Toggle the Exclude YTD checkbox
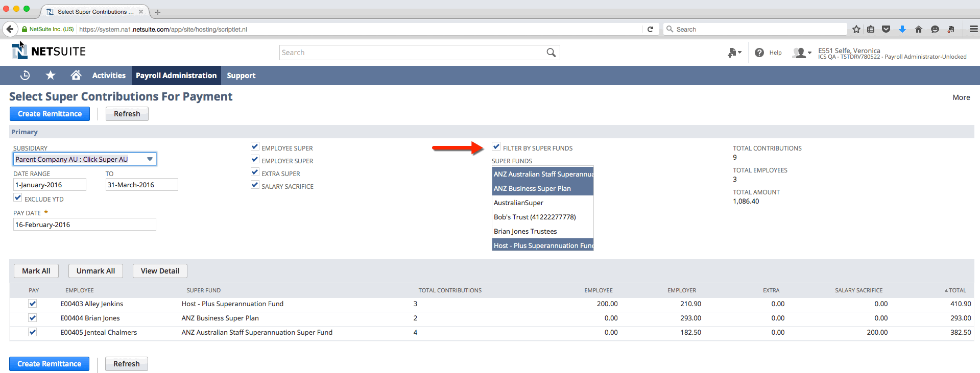The image size is (980, 373). (x=18, y=198)
